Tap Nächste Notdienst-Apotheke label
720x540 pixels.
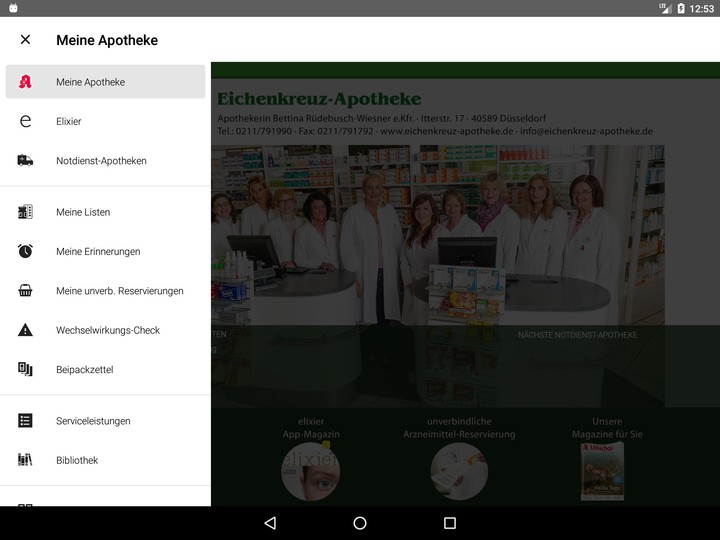coord(578,335)
